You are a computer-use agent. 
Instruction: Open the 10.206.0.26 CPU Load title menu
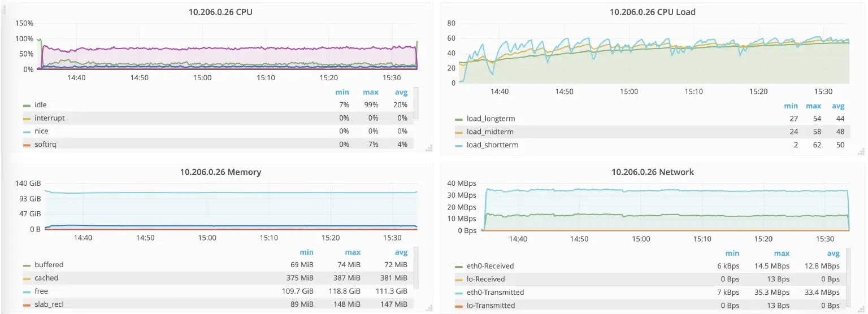(653, 12)
